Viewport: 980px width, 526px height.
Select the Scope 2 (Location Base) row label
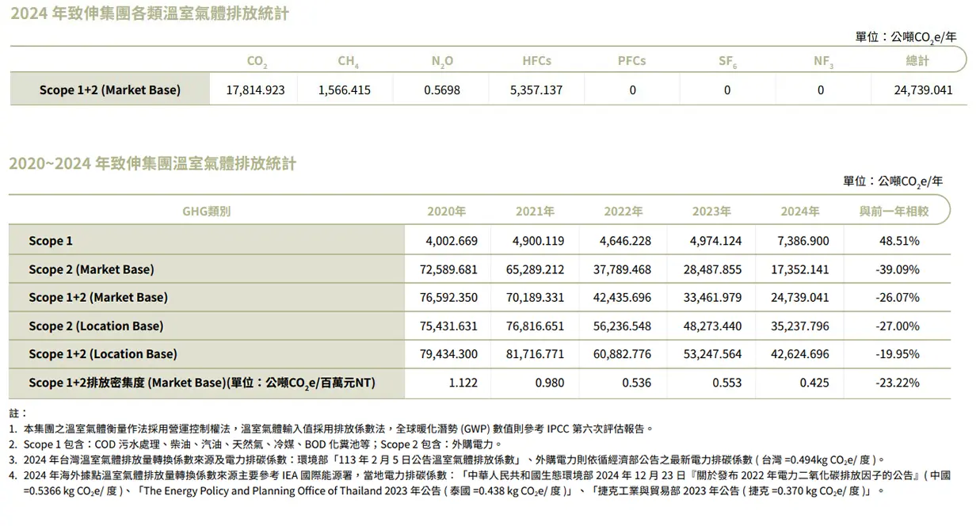[96, 326]
